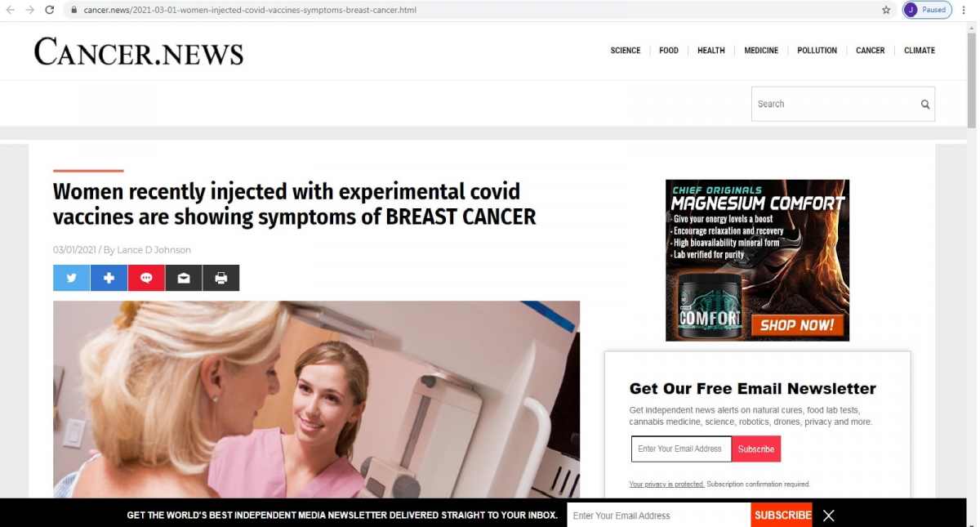
Task: Reload the page in browser
Action: (50, 10)
